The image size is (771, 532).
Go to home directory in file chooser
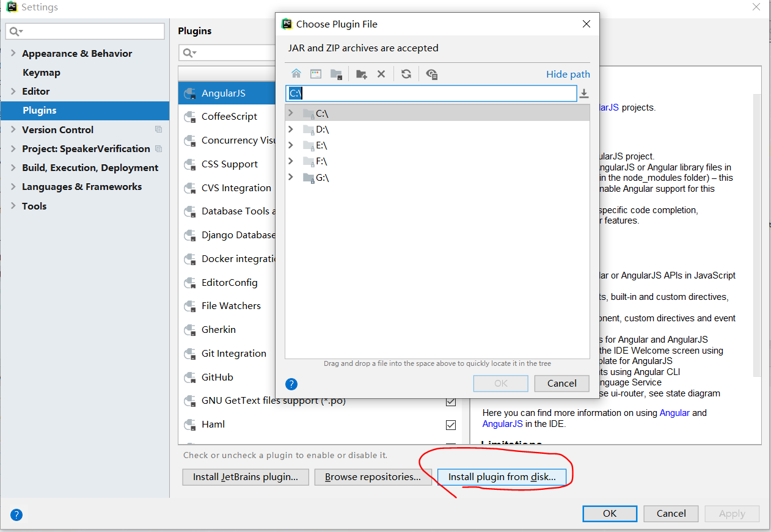296,74
